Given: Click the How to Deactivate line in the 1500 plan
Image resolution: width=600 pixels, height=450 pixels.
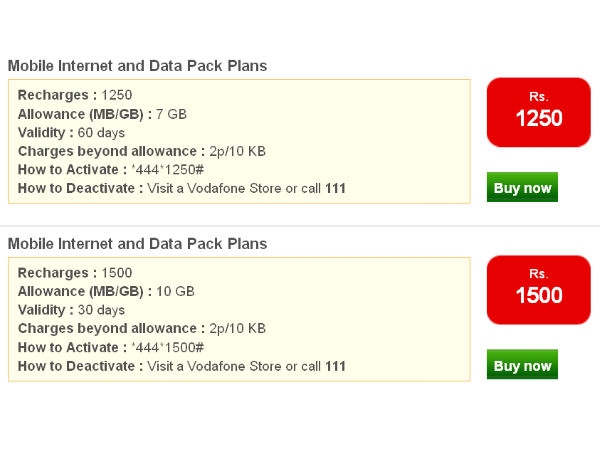Looking at the screenshot, I should (x=182, y=366).
